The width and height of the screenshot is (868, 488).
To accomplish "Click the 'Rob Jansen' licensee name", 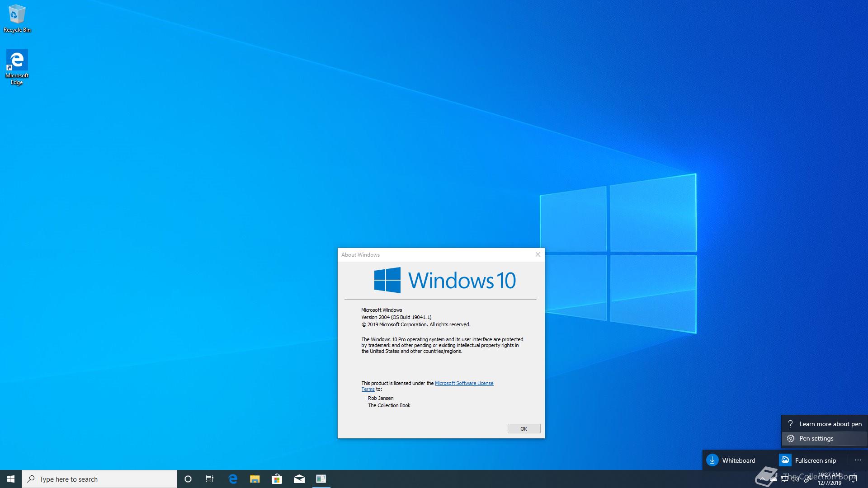I will (x=381, y=398).
